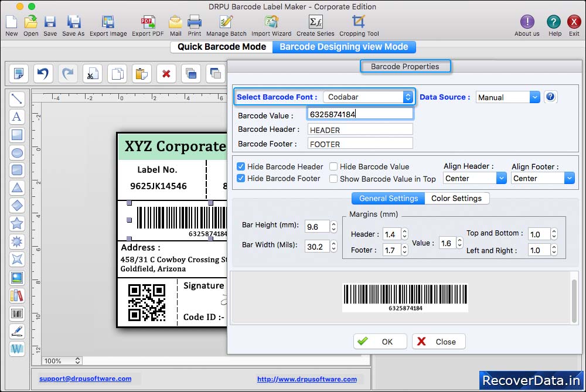Screen dimensions: 586x392
Task: Click the New document icon
Action: (11, 22)
